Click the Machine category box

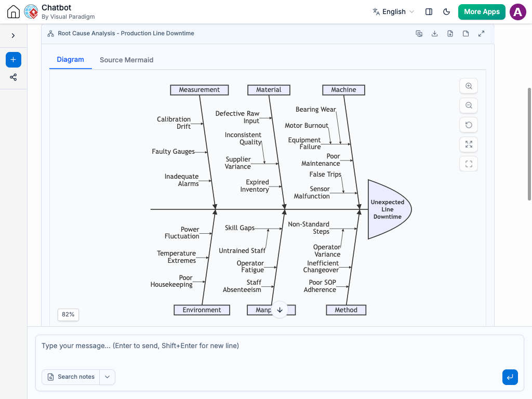344,90
